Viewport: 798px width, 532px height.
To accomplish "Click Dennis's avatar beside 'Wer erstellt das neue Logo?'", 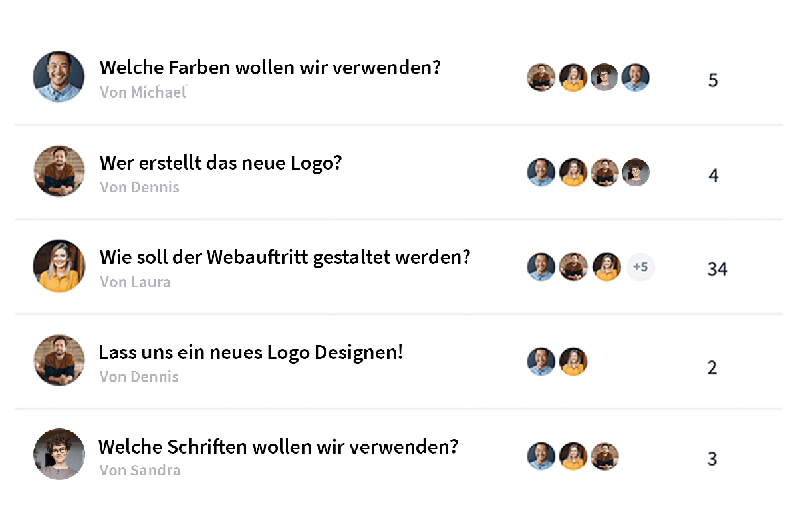I will pos(59,172).
